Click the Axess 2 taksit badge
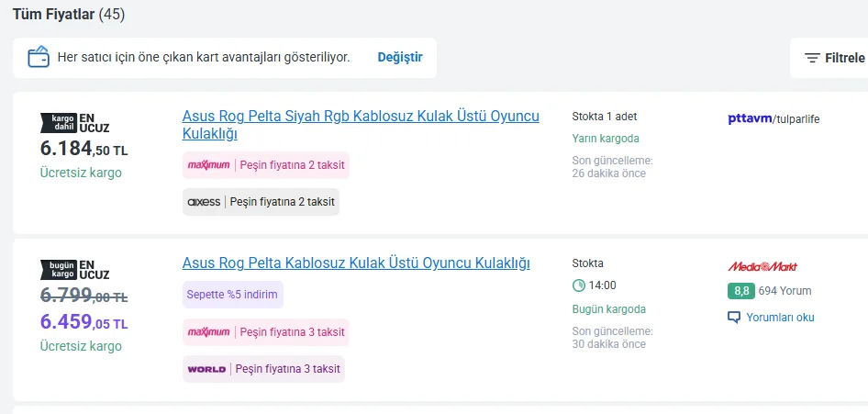868x414 pixels. (x=261, y=202)
